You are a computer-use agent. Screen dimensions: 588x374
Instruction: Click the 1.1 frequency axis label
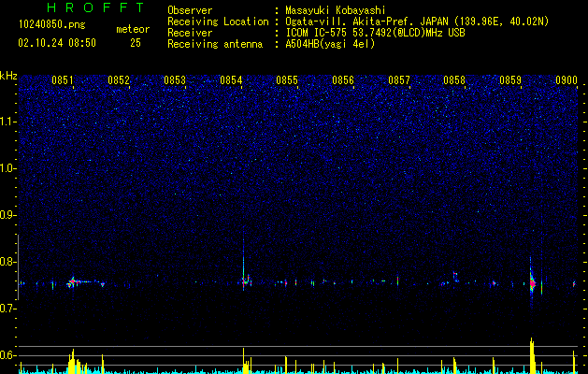(x=7, y=122)
